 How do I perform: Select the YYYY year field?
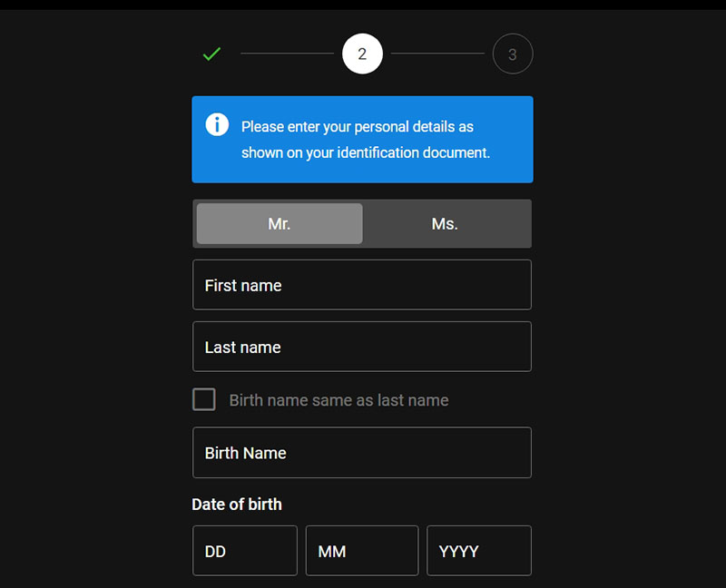(x=479, y=551)
